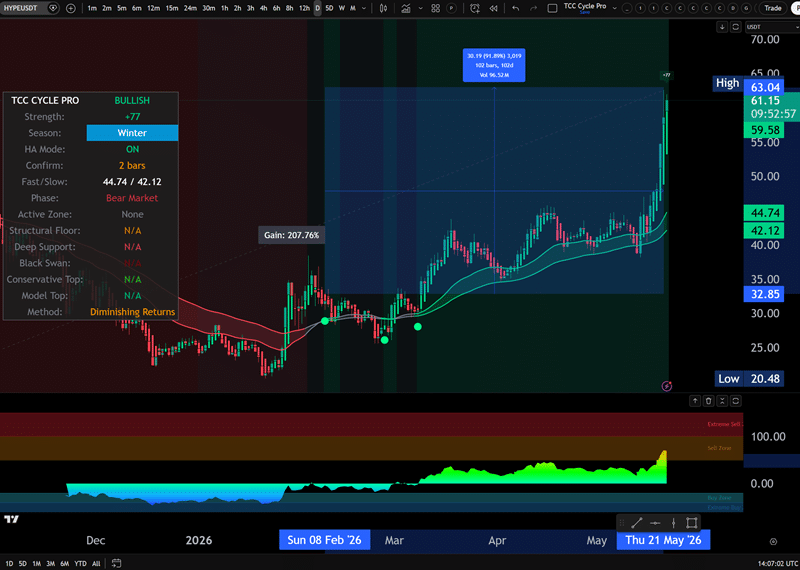The height and width of the screenshot is (570, 800).
Task: Click the Winter season cell
Action: click(x=132, y=133)
